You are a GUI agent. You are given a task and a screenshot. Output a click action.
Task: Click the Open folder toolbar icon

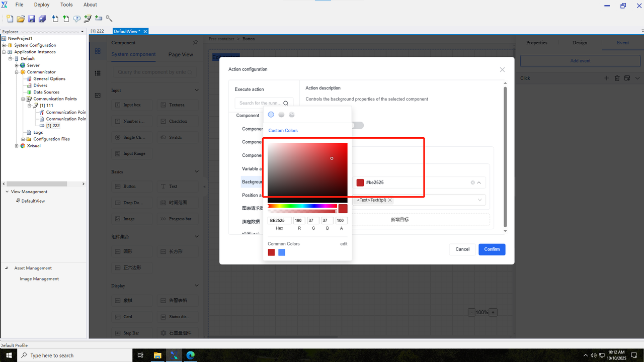(21, 19)
